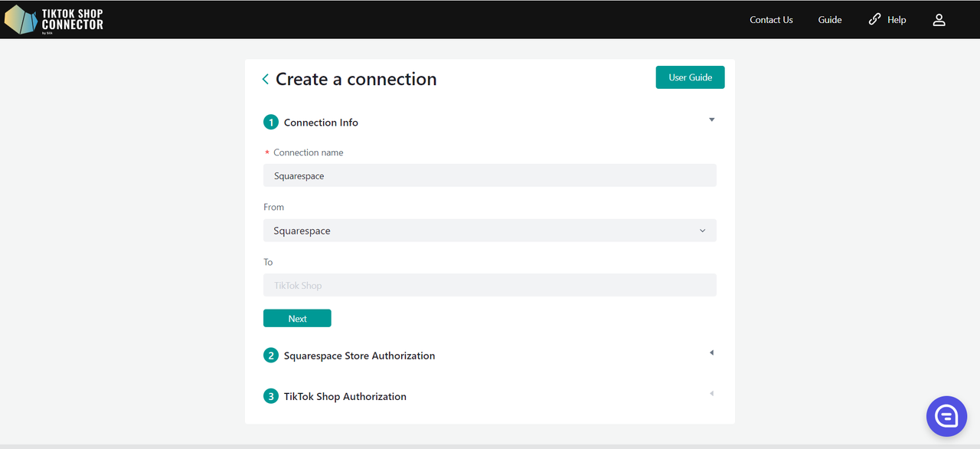
Task: Expand TikTok Shop Authorization arrow
Action: (x=711, y=393)
